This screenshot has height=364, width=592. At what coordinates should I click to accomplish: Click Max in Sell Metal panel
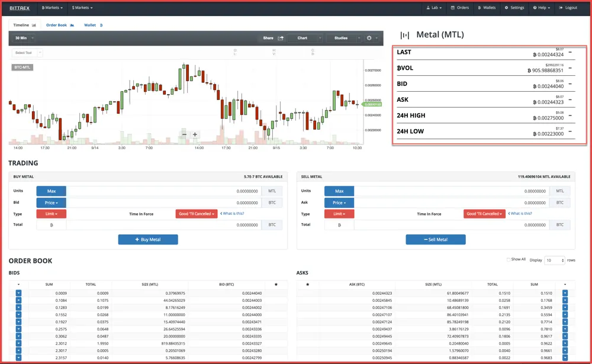[339, 191]
